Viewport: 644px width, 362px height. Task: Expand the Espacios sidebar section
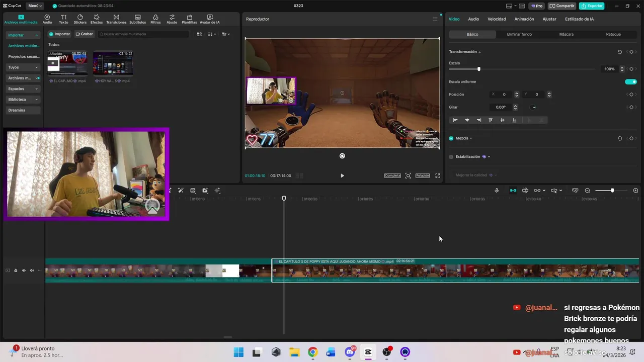coord(36,89)
